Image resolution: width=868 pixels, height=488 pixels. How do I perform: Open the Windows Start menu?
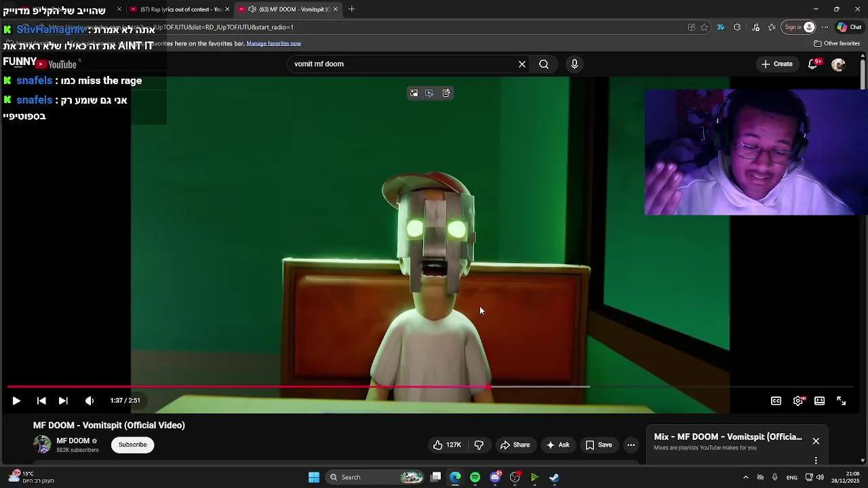[314, 477]
